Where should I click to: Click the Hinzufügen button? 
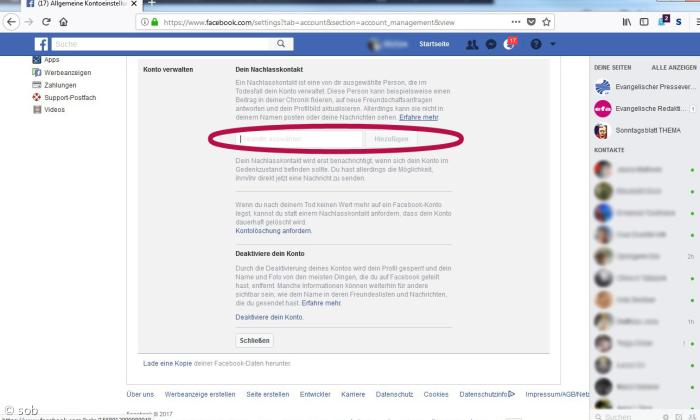tap(391, 139)
